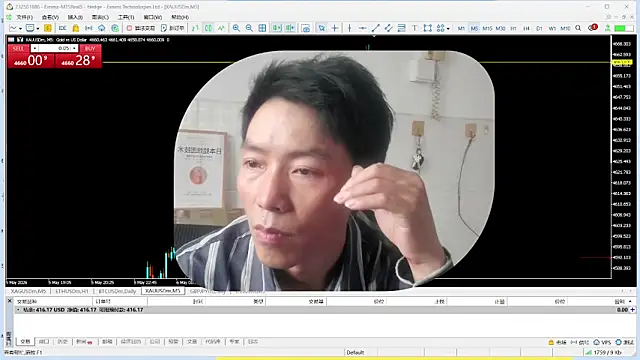Draw an equidistant channel

[389, 28]
